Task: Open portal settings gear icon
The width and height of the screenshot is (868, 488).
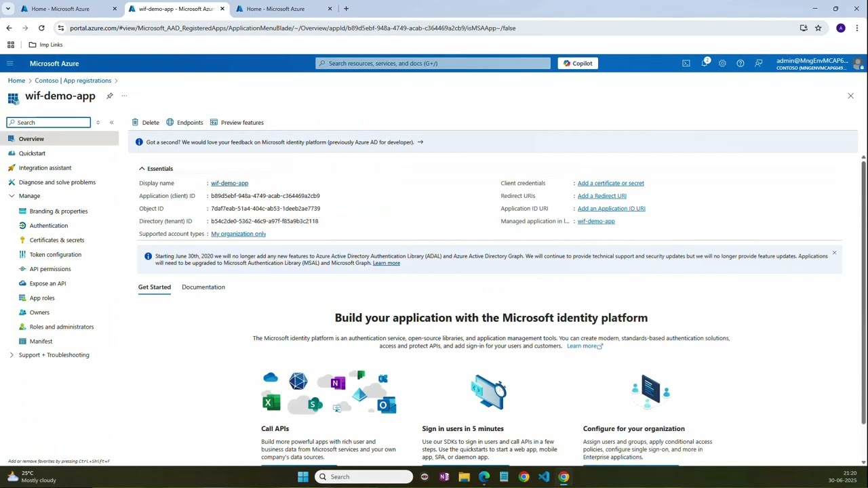Action: tap(722, 63)
